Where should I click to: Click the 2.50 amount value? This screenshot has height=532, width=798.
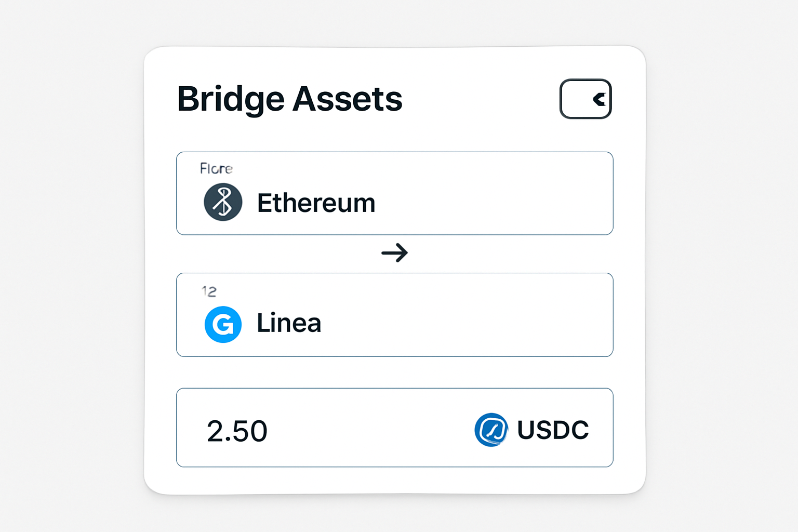click(x=237, y=431)
